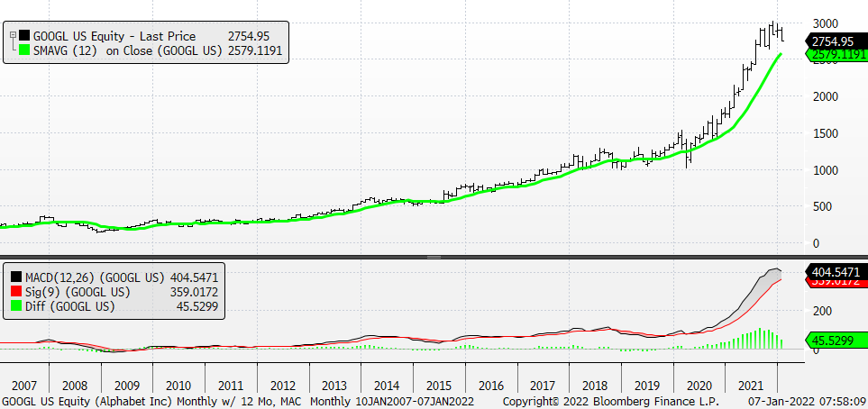The width and height of the screenshot is (868, 409).
Task: Click the 2020 year label
Action: coord(699,386)
